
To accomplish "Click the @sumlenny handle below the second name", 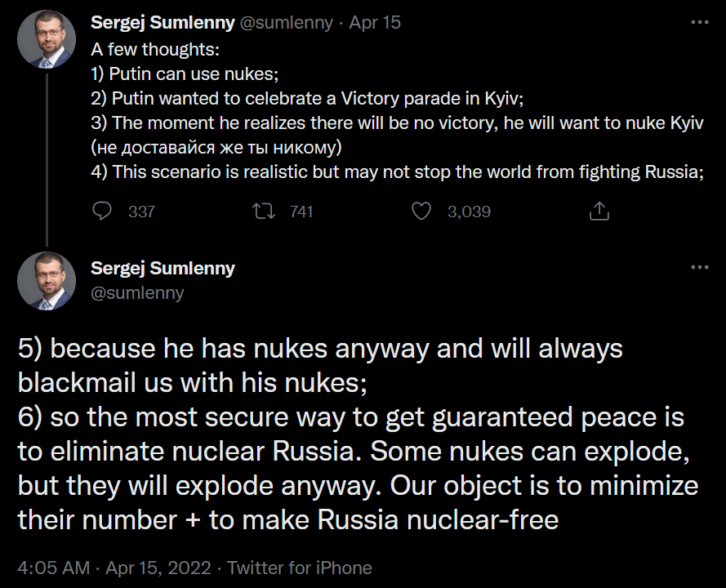I will click(137, 292).
